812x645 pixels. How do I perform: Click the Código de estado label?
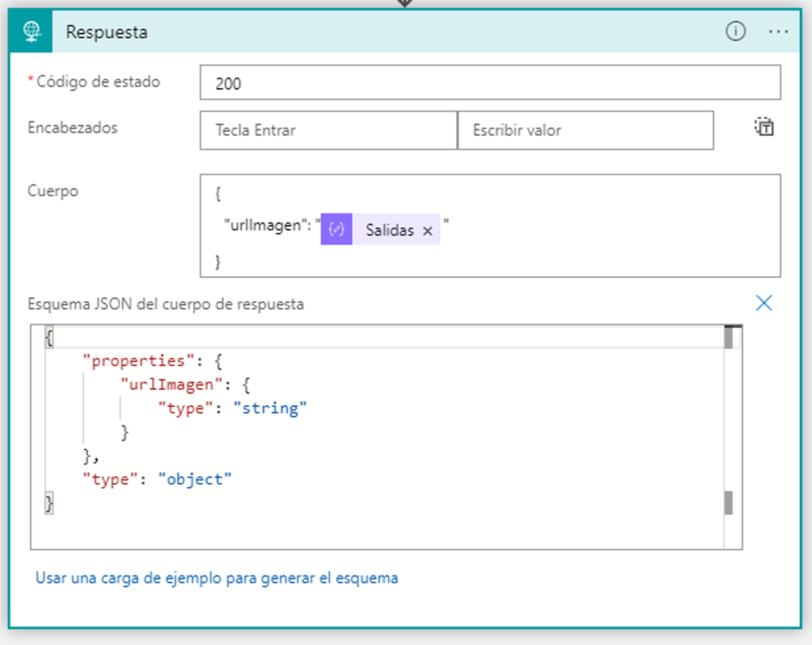(x=98, y=82)
